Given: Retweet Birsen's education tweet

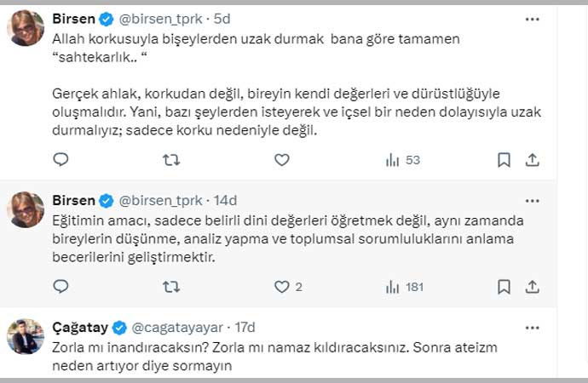Looking at the screenshot, I should 170,287.
